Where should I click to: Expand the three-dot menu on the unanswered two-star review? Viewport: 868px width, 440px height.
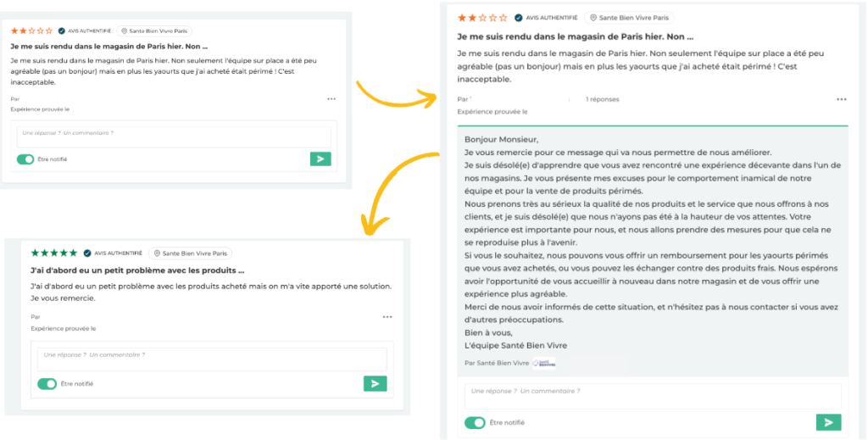(x=331, y=98)
